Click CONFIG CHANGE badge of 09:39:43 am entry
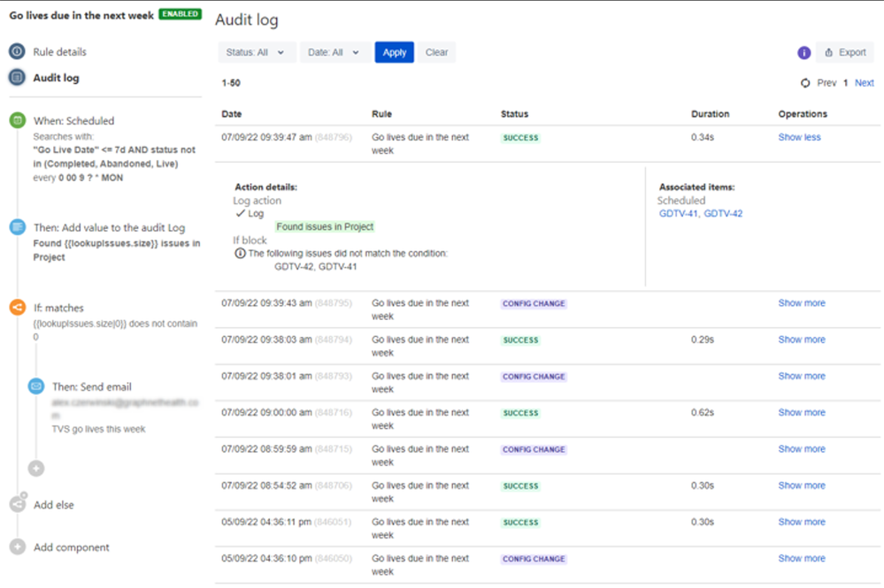This screenshot has width=884, height=588. coord(534,303)
